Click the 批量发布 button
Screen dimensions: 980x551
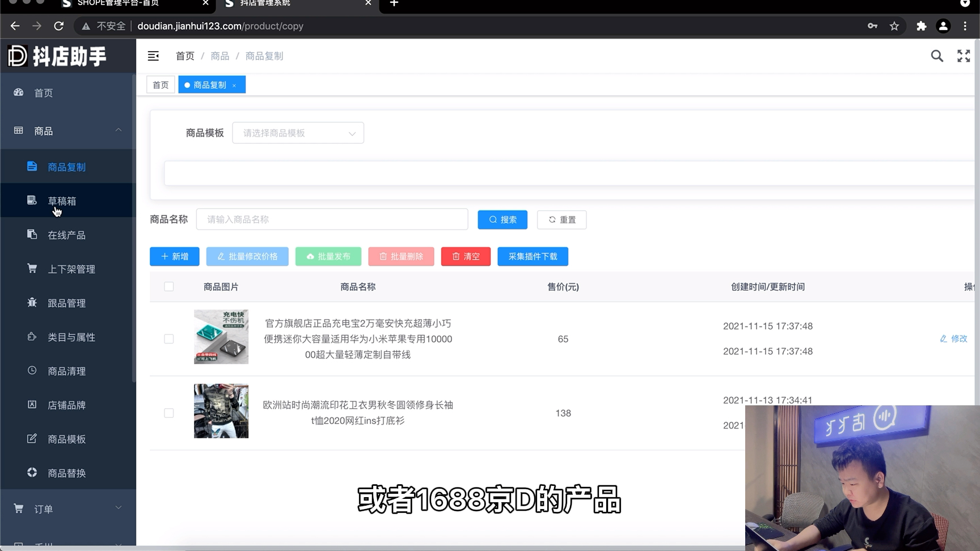(x=328, y=256)
